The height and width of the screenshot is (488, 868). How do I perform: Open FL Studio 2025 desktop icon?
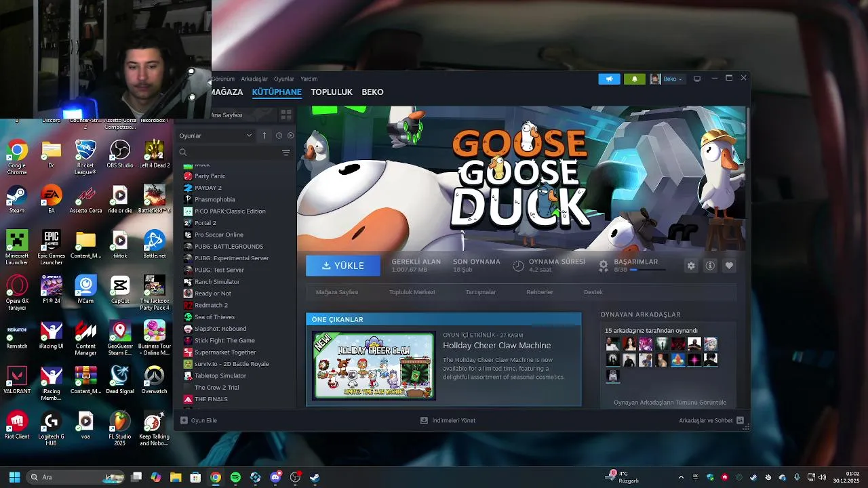pyautogui.click(x=120, y=428)
